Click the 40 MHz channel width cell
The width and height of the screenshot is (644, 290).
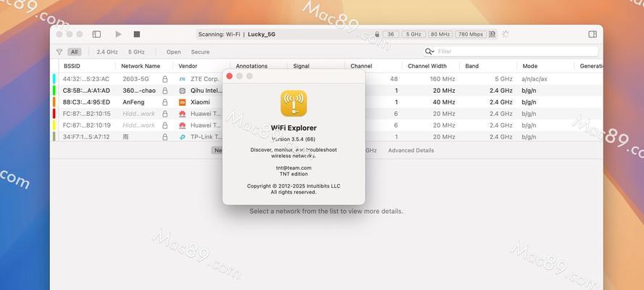(444, 102)
